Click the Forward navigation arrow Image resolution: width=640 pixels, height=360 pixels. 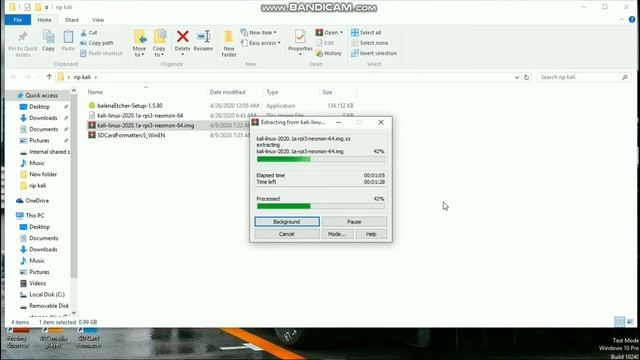[x=27, y=77]
